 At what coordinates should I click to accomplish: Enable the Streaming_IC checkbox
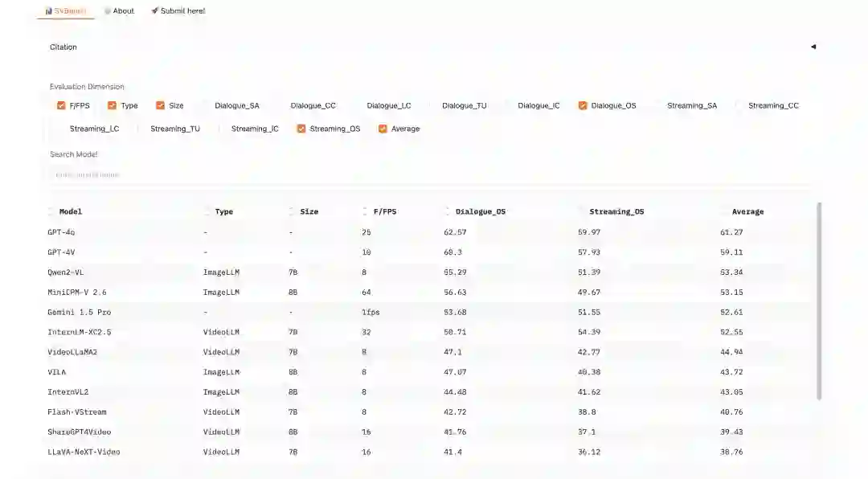click(x=223, y=129)
